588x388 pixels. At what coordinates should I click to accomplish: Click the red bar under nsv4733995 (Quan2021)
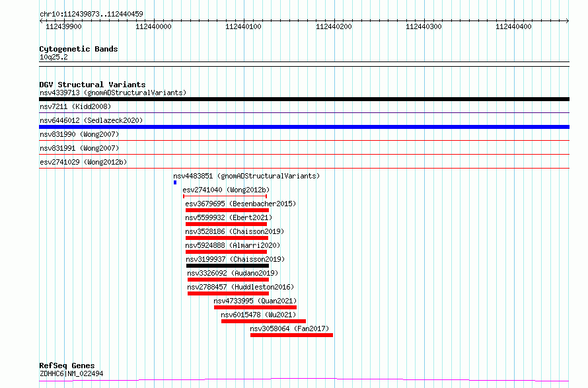[x=255, y=307]
